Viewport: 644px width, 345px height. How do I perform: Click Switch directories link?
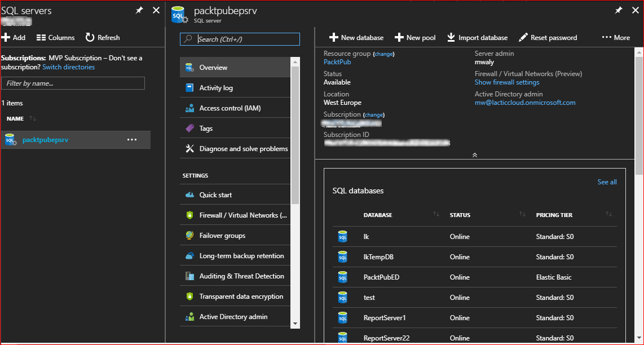pyautogui.click(x=69, y=67)
